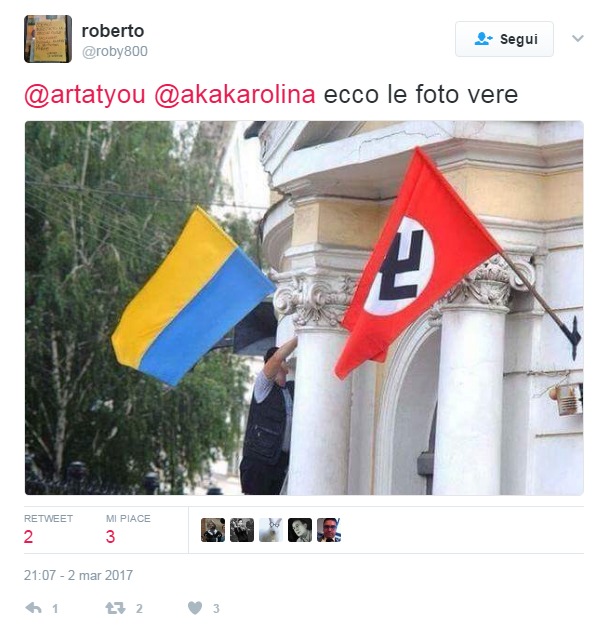The width and height of the screenshot is (606, 632).
Task: Click the reply arrow icon below the tweet
Action: tap(33, 608)
